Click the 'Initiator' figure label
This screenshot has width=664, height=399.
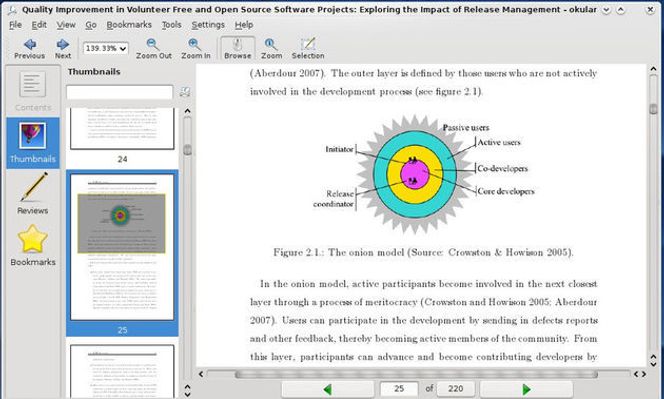pos(339,149)
